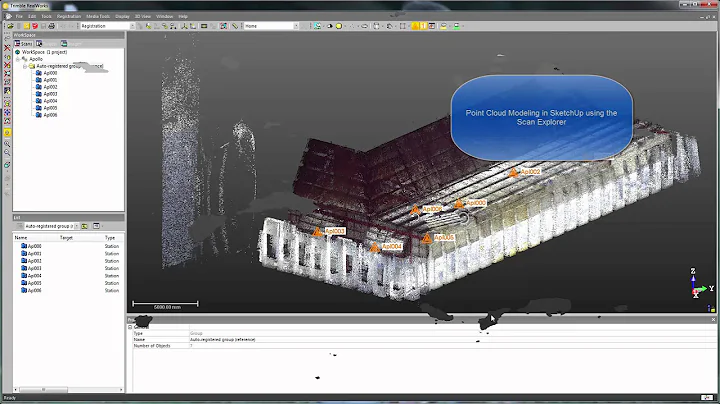Viewport: 720px width, 404px height.
Task: Open the Media Tools menu
Action: 98,16
